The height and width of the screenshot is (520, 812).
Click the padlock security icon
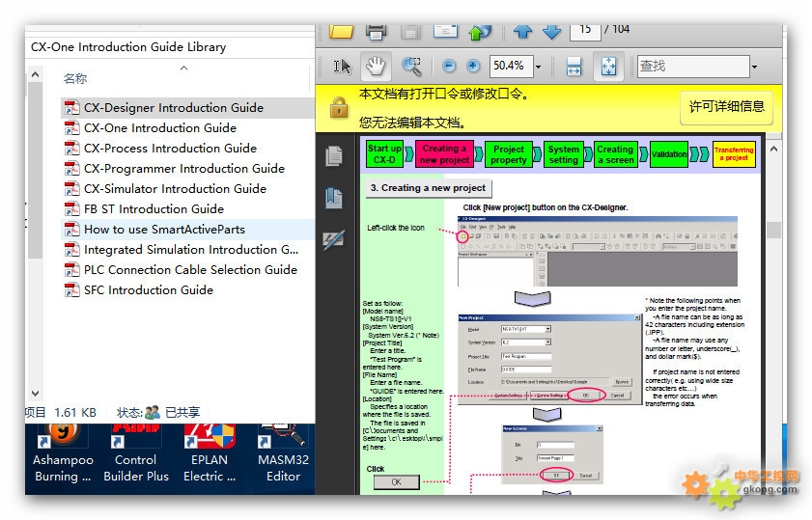(339, 107)
